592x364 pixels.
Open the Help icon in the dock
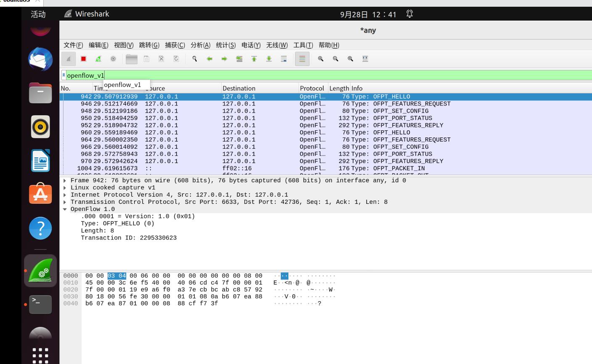pos(40,228)
